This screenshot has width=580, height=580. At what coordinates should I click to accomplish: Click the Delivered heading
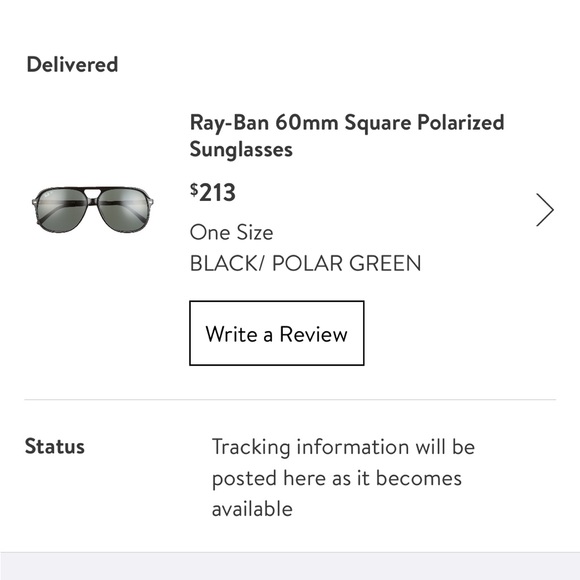[72, 64]
